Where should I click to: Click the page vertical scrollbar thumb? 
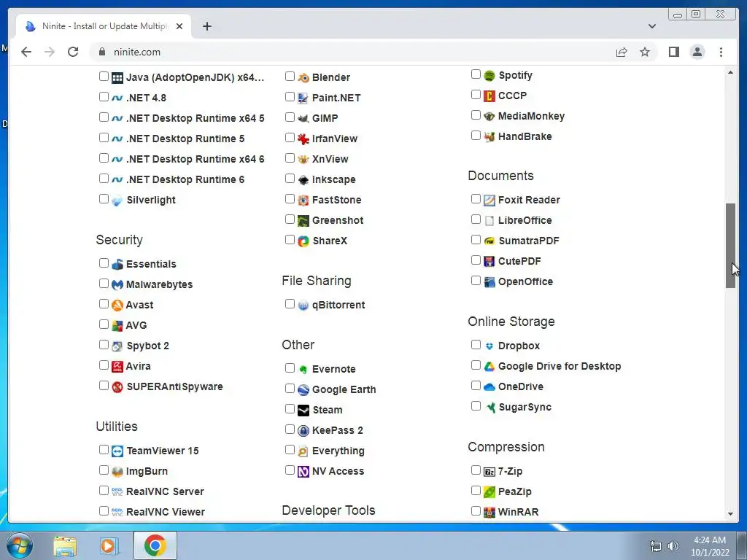730,246
